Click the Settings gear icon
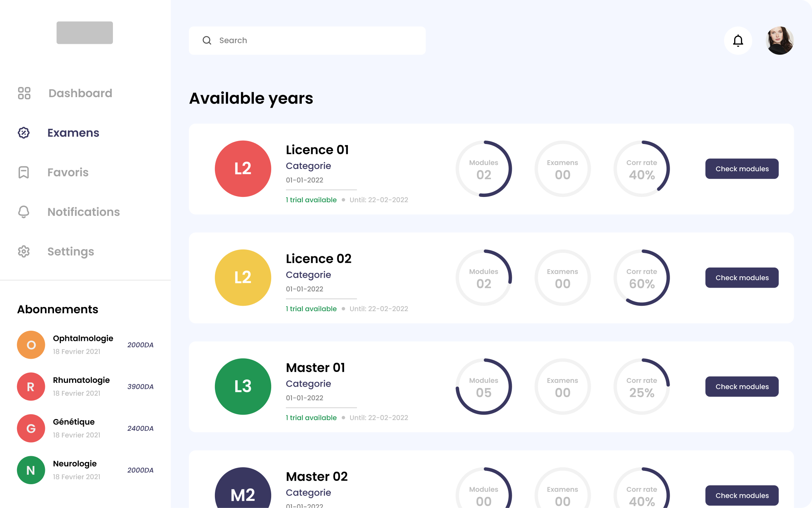812x508 pixels. [24, 251]
